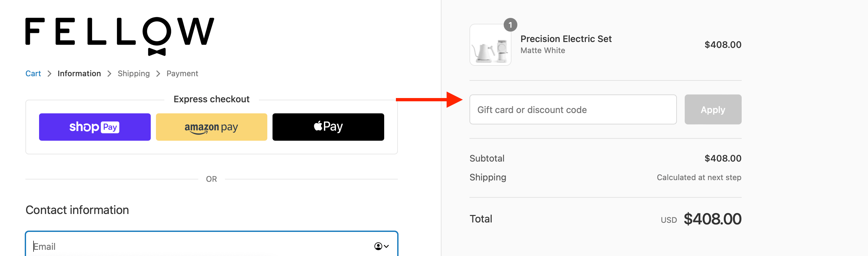This screenshot has width=868, height=256.
Task: Select the Shipping breadcrumb step
Action: [x=133, y=73]
